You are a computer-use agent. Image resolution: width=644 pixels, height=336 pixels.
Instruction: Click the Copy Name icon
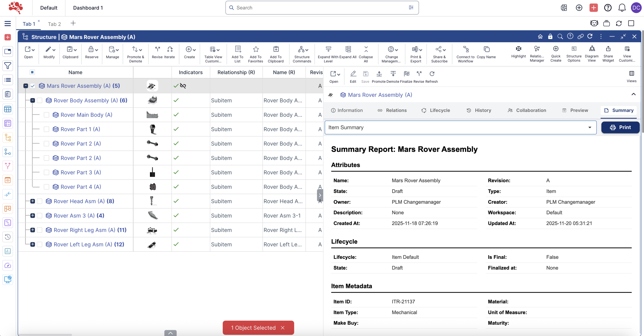click(x=487, y=50)
